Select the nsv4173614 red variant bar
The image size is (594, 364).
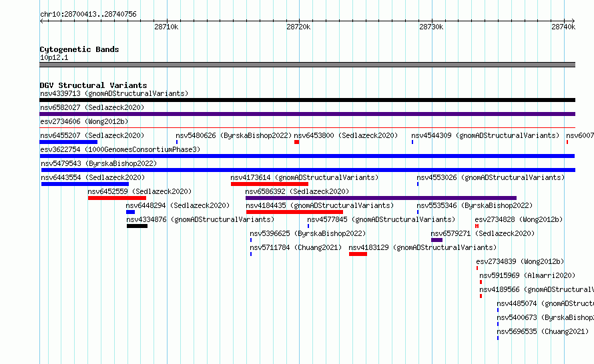(270, 184)
